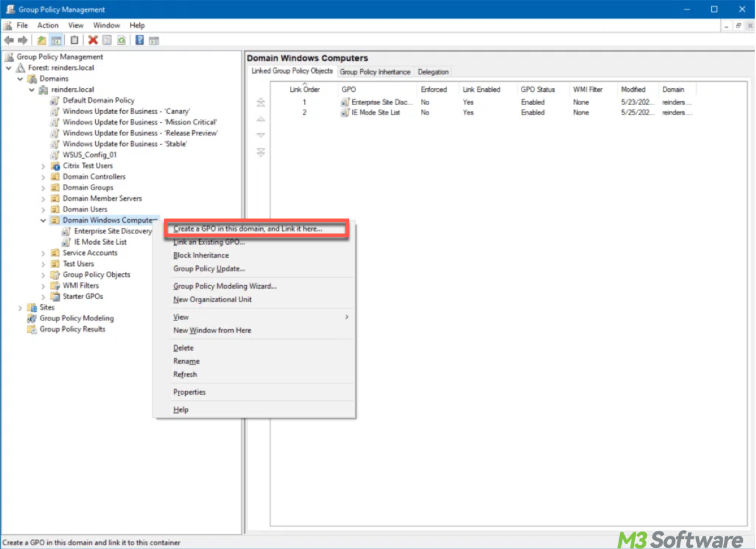Click the red X Delete toolbar icon
Viewport: 756px width, 549px height.
pos(93,40)
